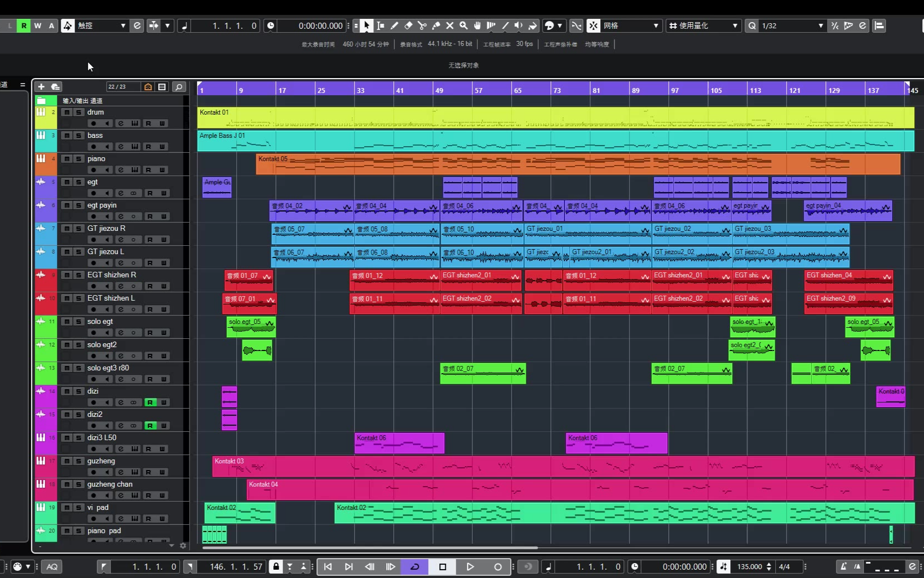
Task: Choose the Glue tool
Action: click(436, 25)
